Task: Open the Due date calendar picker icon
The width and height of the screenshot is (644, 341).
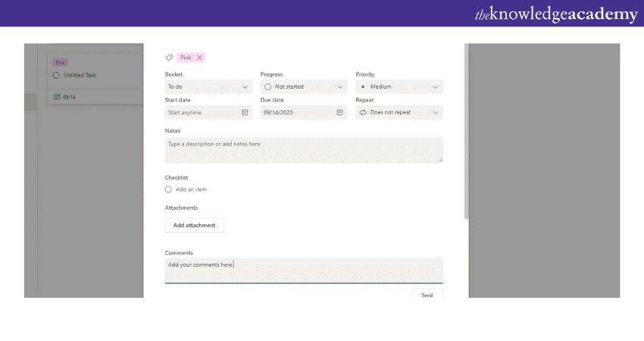Action: pos(340,112)
